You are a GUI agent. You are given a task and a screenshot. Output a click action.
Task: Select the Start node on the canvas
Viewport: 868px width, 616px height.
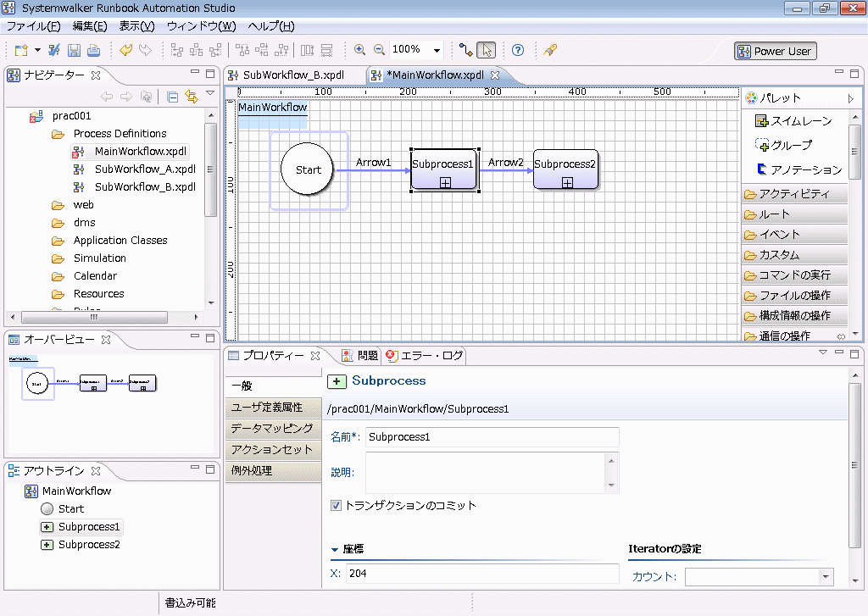click(308, 169)
